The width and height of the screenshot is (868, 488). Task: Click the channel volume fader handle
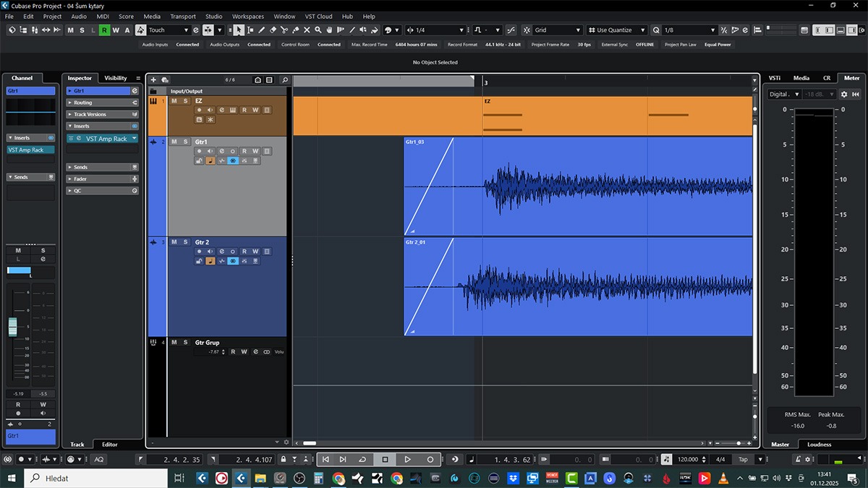(12, 327)
